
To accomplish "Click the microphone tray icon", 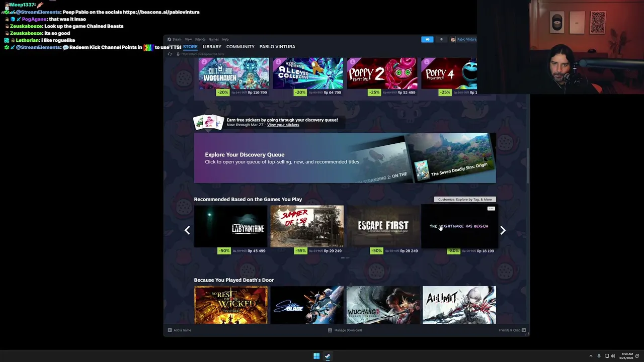I will pyautogui.click(x=599, y=356).
